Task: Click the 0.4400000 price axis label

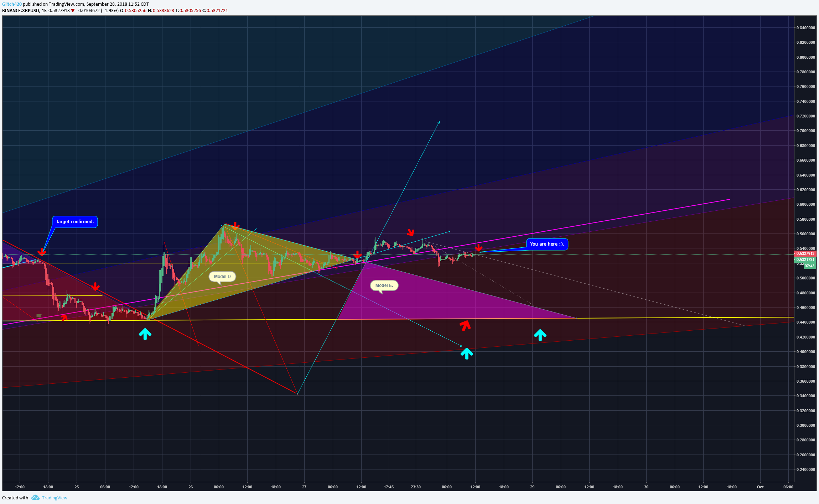Action: point(805,322)
